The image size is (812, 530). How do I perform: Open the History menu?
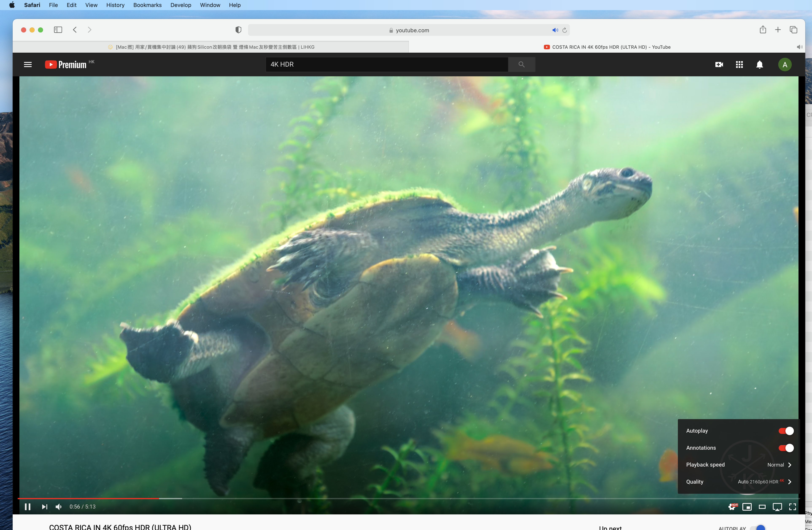[115, 5]
